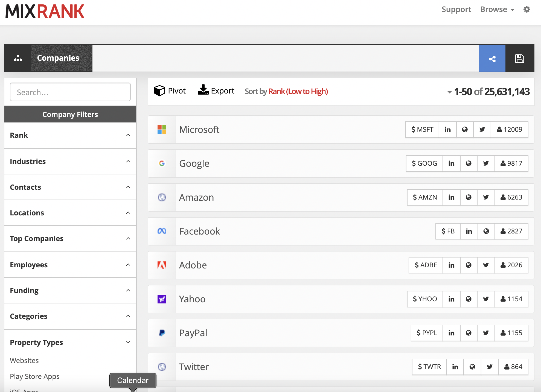Collapse the Industries filter section
Viewport: 541px width, 392px height.
pos(128,161)
